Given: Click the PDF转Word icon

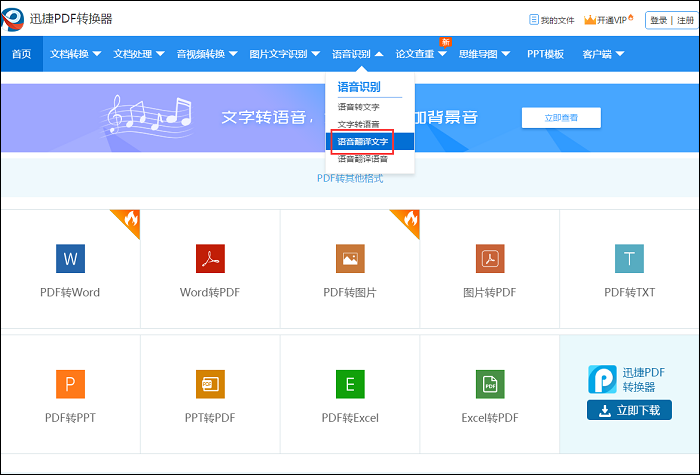Looking at the screenshot, I should click(x=70, y=259).
